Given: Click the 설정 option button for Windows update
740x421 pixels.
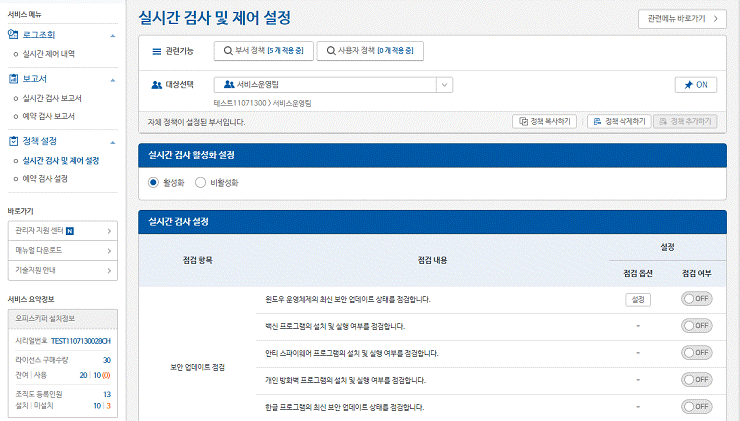Looking at the screenshot, I should coord(636,298).
